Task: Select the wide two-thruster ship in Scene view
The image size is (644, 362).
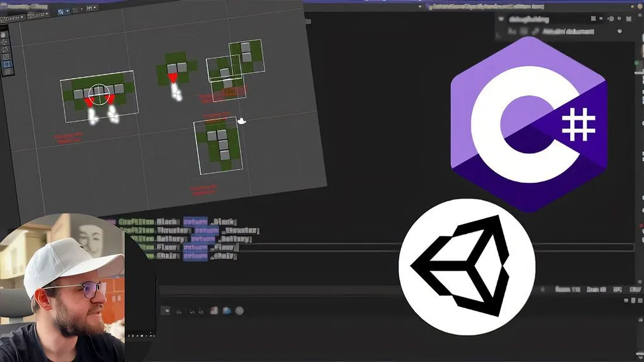Action: [99, 97]
